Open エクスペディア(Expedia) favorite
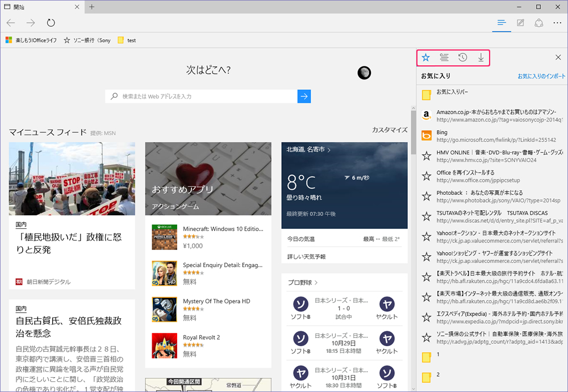 (x=492, y=318)
